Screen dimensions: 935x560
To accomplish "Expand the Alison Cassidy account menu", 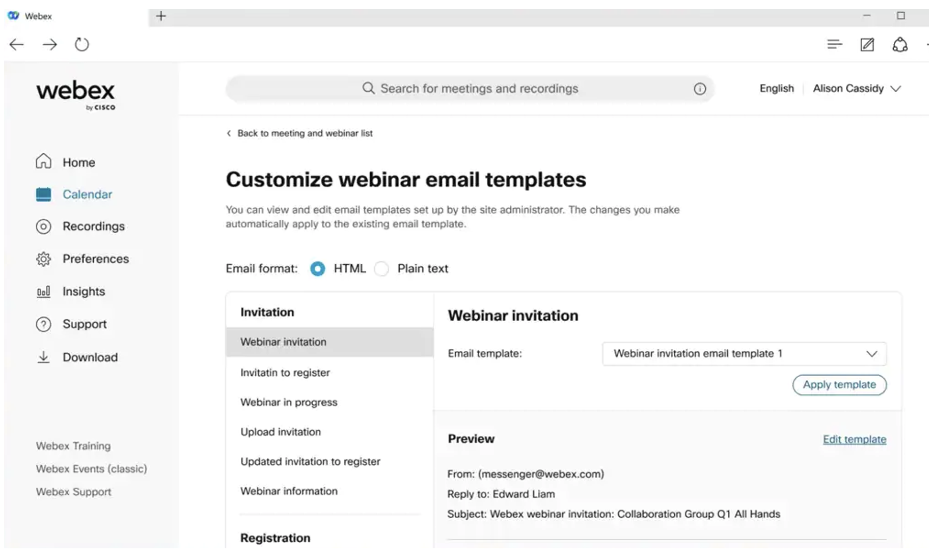I will [857, 89].
